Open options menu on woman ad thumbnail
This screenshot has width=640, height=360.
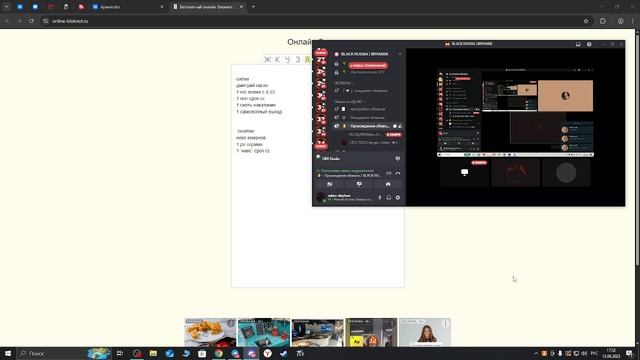(446, 324)
